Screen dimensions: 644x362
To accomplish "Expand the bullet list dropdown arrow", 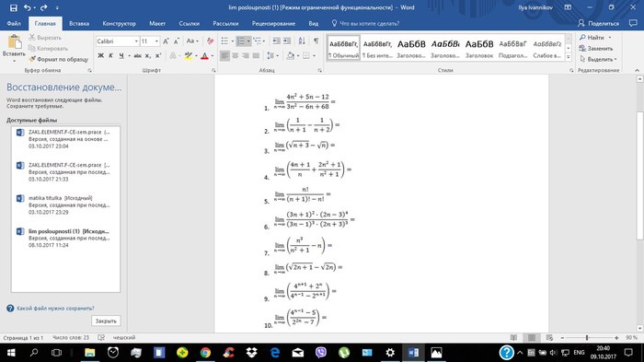I will point(233,41).
